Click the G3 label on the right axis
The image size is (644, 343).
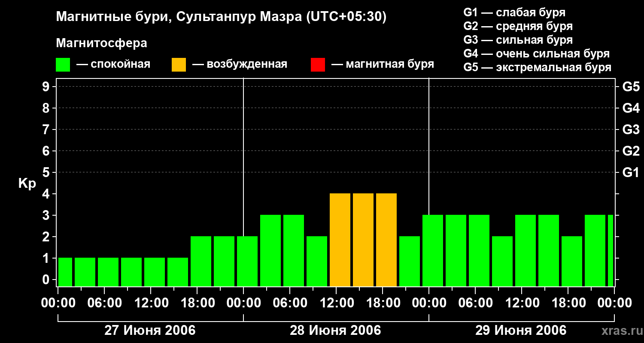coord(631,129)
